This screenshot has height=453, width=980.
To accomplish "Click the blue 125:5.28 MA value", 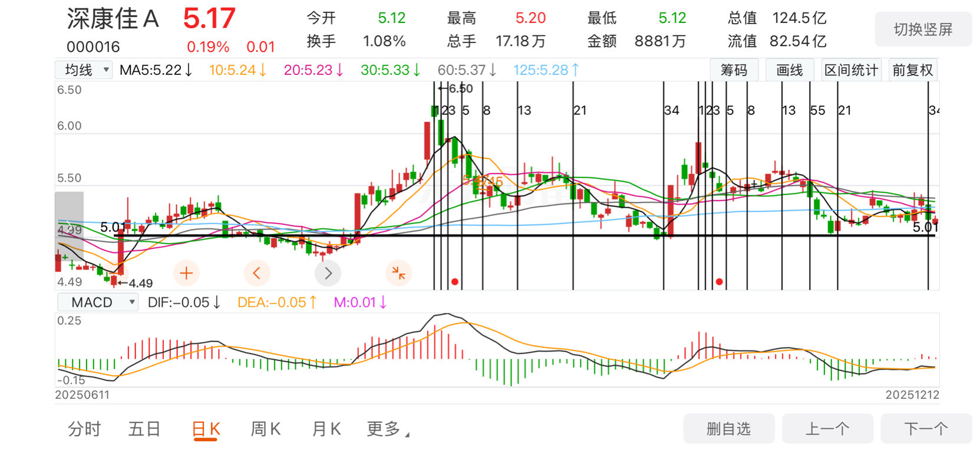I will pyautogui.click(x=547, y=70).
